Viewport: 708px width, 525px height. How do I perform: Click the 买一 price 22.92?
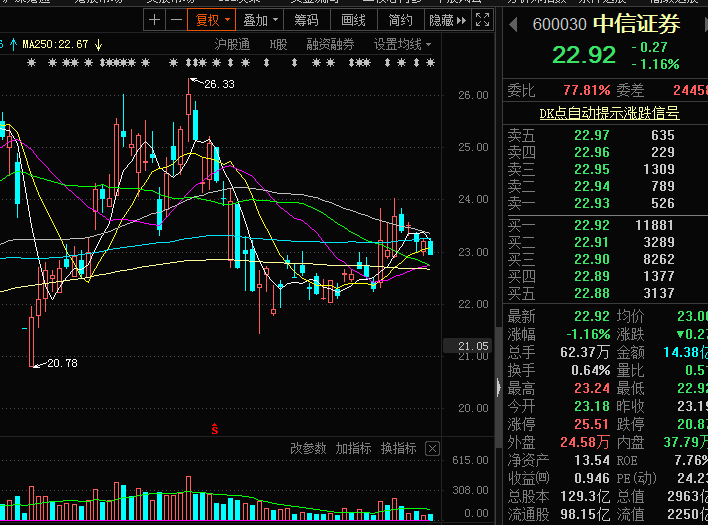(x=592, y=225)
